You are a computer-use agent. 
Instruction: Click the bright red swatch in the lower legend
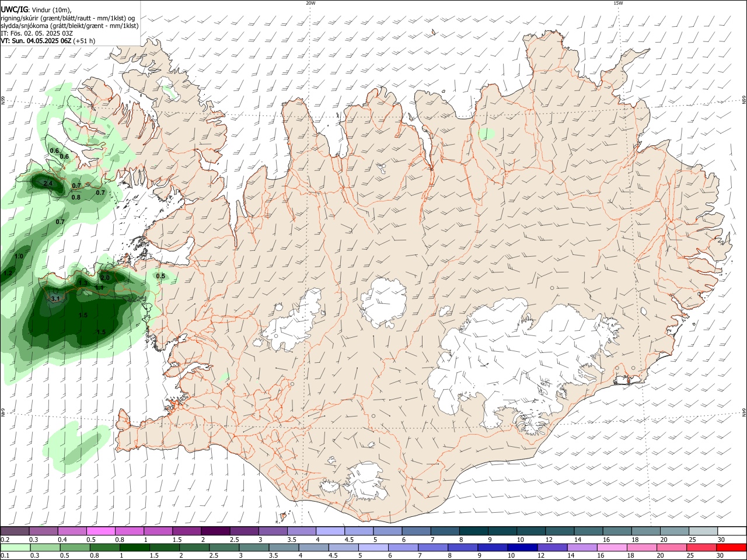coord(731,548)
